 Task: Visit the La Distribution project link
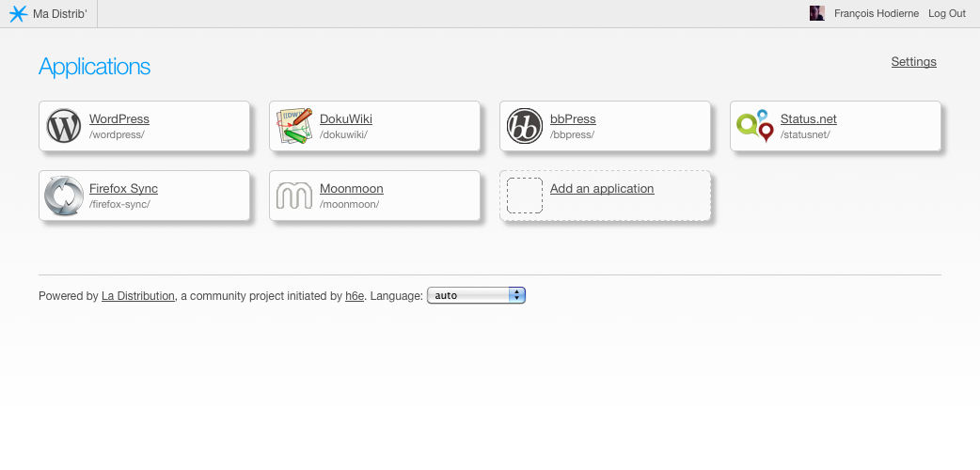click(x=138, y=296)
